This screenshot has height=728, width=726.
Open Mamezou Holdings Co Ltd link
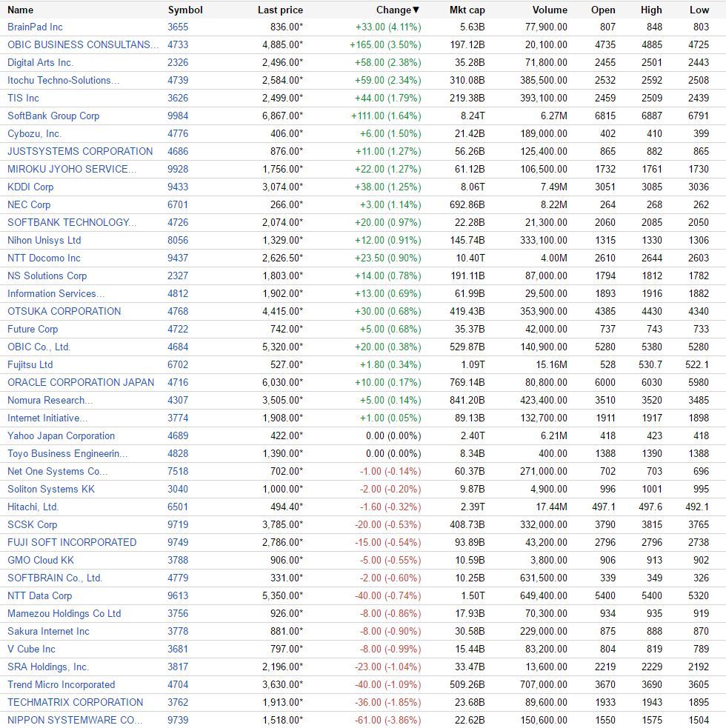click(64, 614)
